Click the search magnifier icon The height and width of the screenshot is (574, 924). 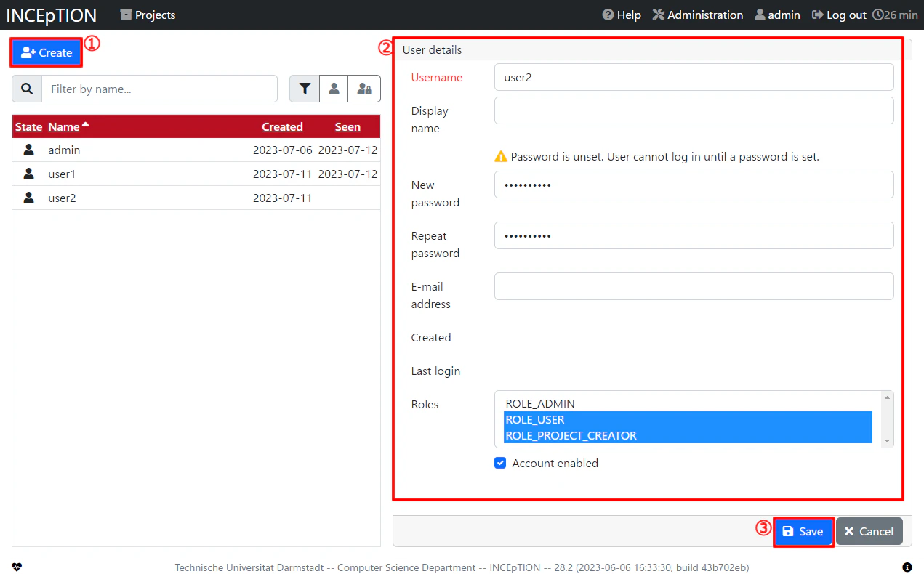coord(27,89)
